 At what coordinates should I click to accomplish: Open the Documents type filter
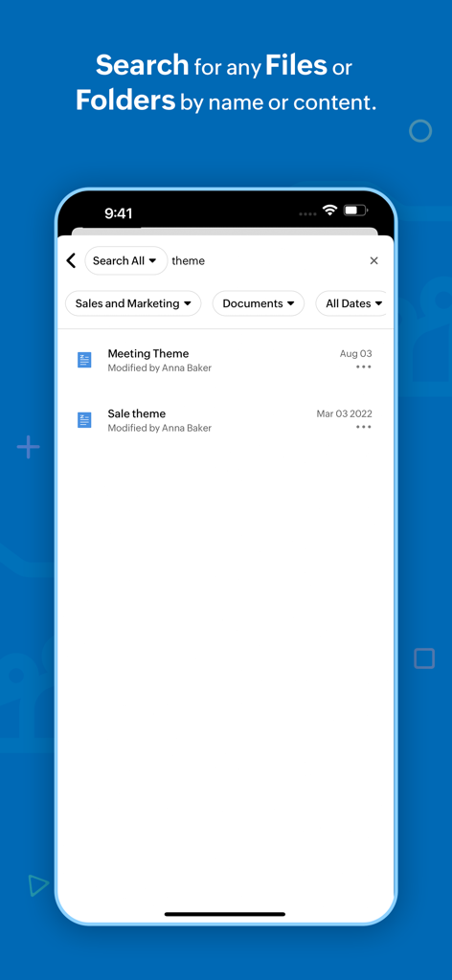[259, 303]
